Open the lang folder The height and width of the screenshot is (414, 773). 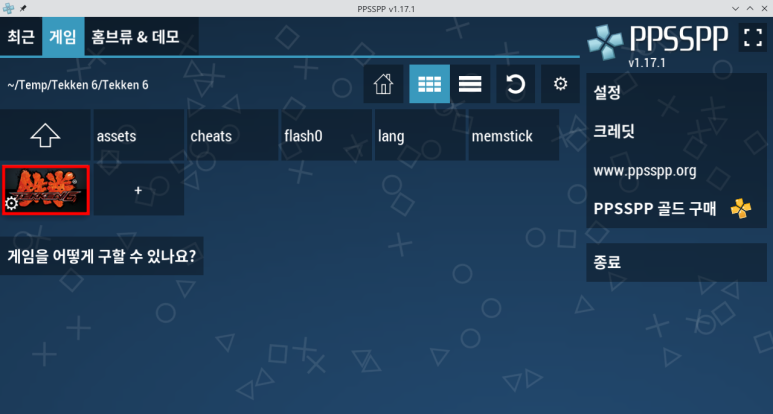[420, 135]
